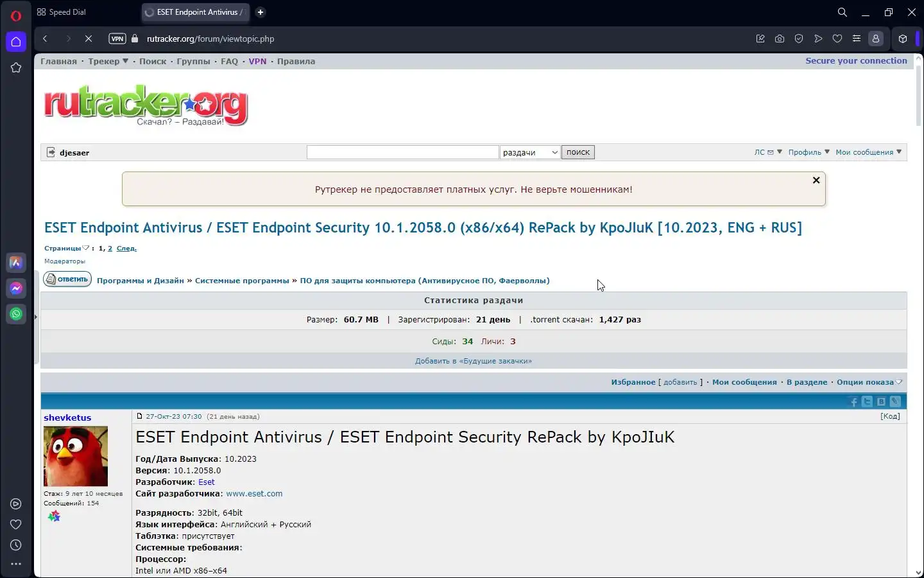The image size is (924, 578).
Task: Go back using the back arrow
Action: coord(45,39)
